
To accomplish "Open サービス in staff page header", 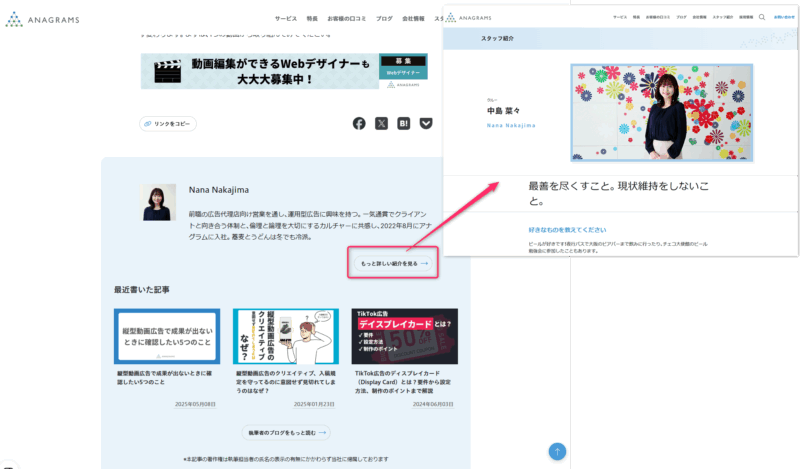I will click(x=620, y=17).
